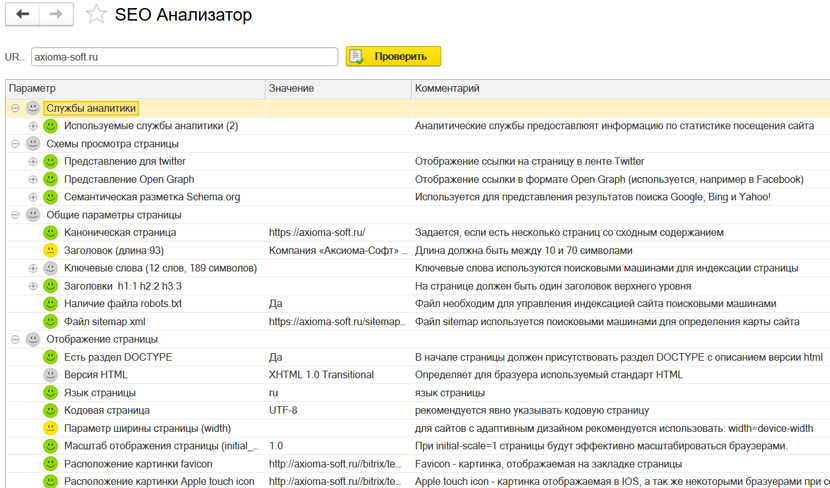Select the 1.0 initial-scale value cell
This screenshot has width=830, height=488.
point(276,446)
